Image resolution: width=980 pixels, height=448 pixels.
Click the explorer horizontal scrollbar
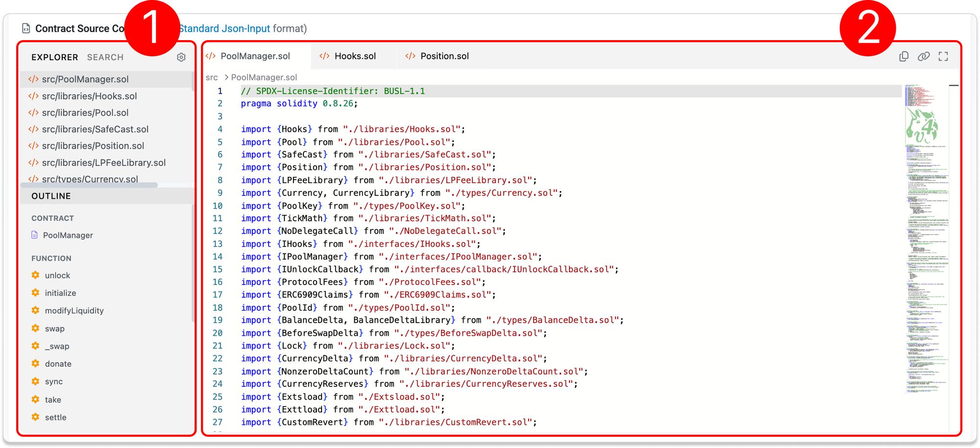[x=89, y=185]
